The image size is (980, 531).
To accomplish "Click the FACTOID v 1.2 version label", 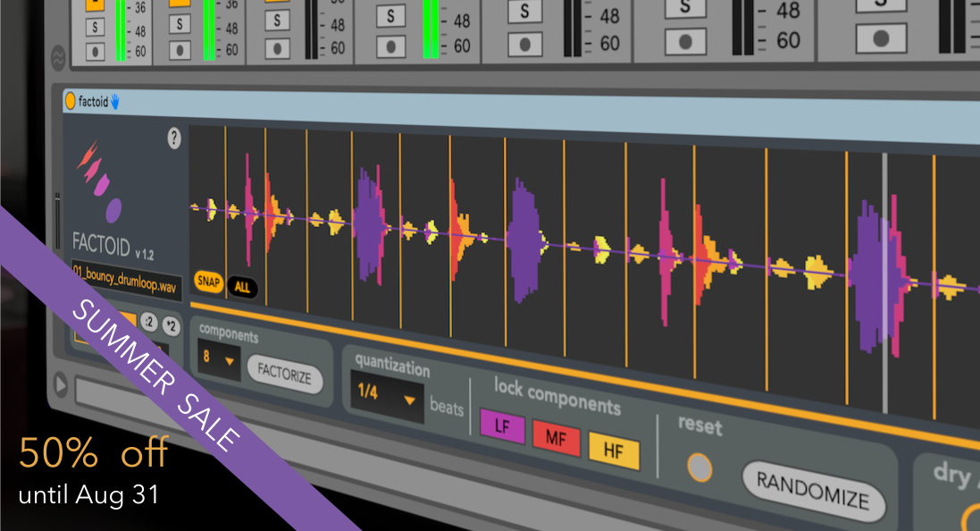I will tap(113, 245).
